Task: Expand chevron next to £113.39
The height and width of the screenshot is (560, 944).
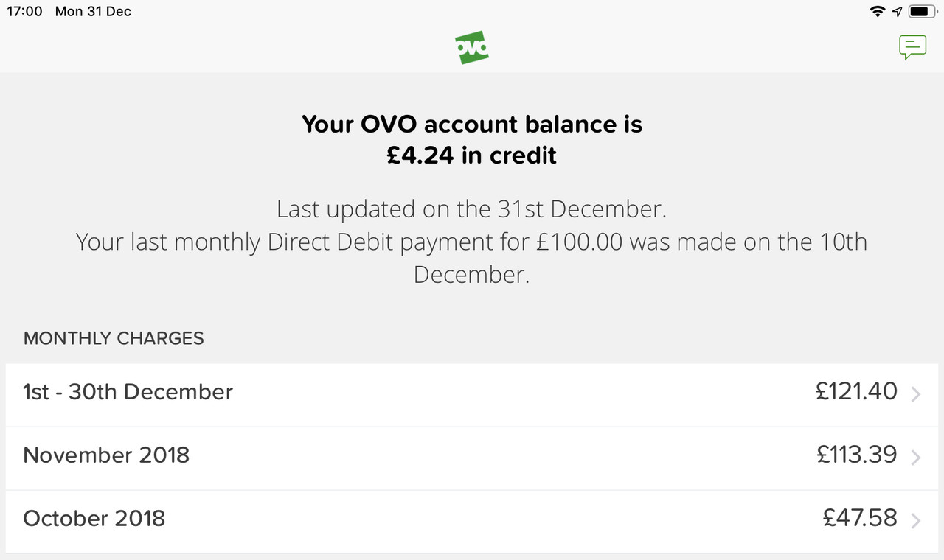Action: pyautogui.click(x=916, y=458)
